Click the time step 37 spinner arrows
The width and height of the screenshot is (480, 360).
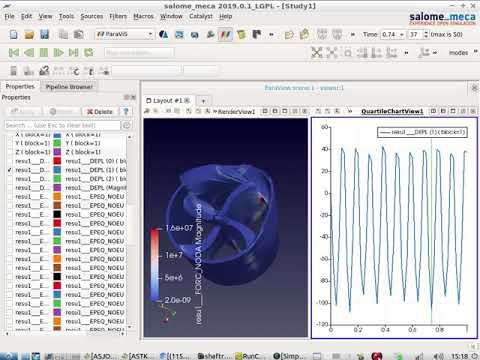click(425, 34)
